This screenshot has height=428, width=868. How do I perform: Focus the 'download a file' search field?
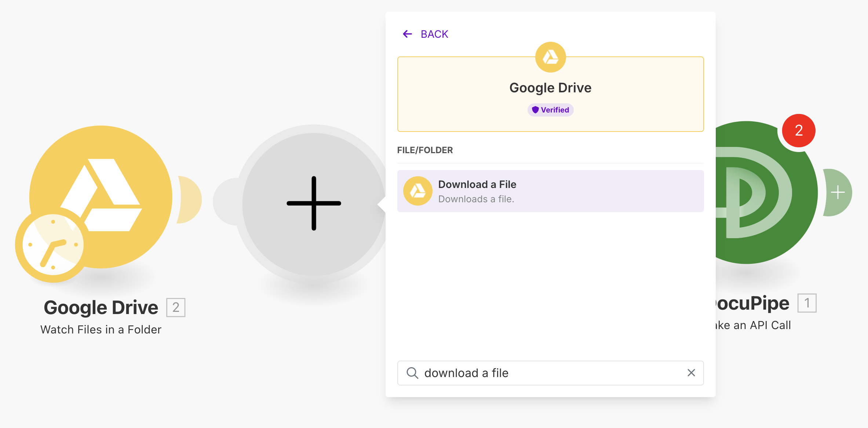550,373
